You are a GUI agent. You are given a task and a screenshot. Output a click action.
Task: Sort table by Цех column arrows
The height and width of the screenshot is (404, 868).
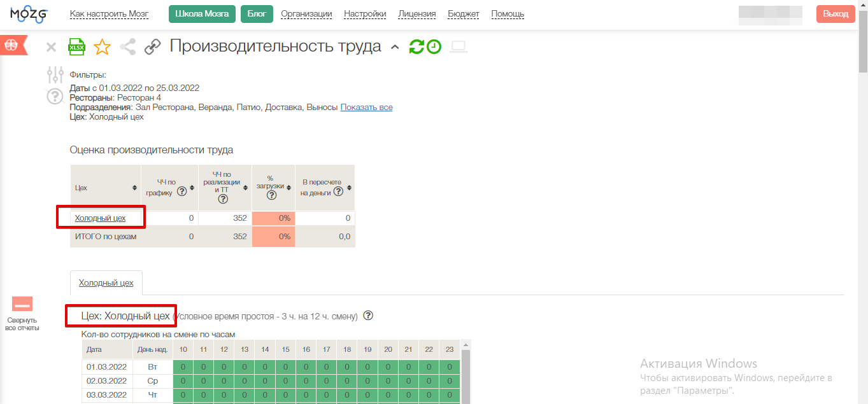point(134,188)
